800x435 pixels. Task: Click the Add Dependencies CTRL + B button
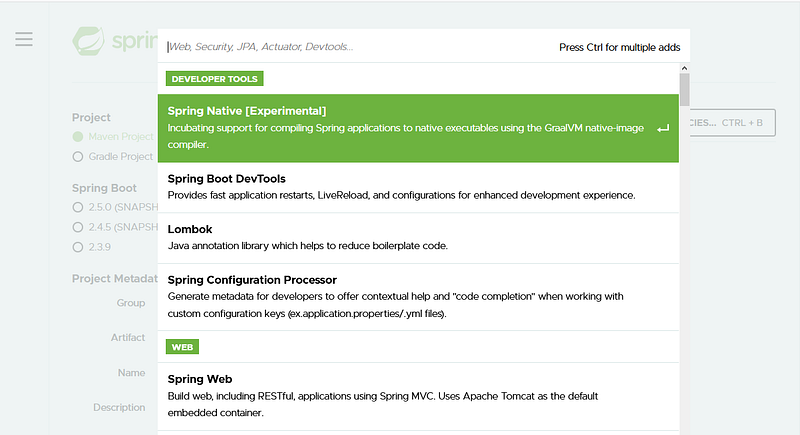point(733,123)
